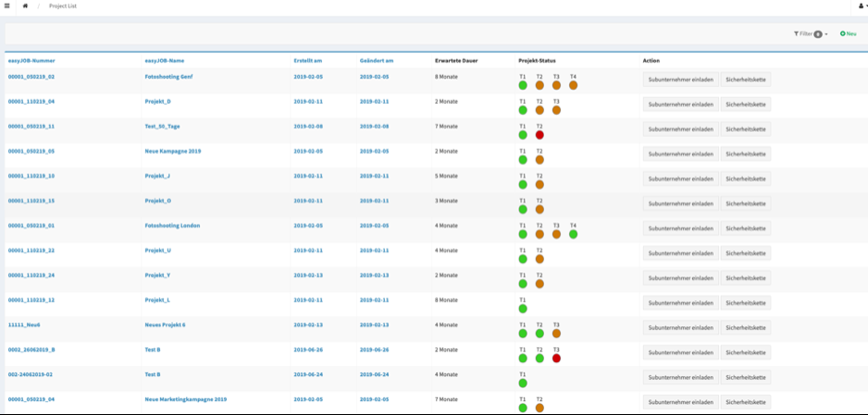Open the Neue Marketingkampagne 2019 link
The height and width of the screenshot is (415, 868).
[x=185, y=399]
